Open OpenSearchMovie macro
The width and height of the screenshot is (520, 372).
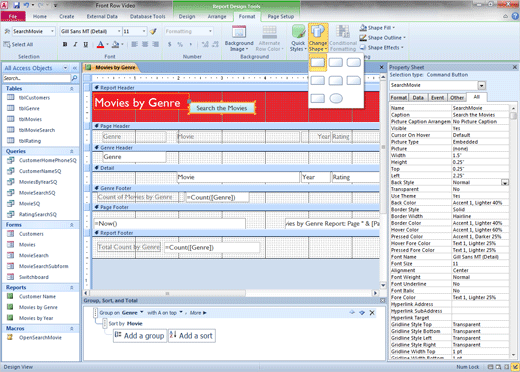[40, 337]
